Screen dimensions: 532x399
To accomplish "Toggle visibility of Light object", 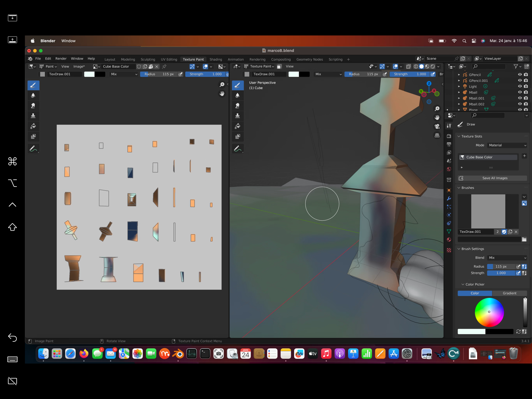I will (520, 86).
